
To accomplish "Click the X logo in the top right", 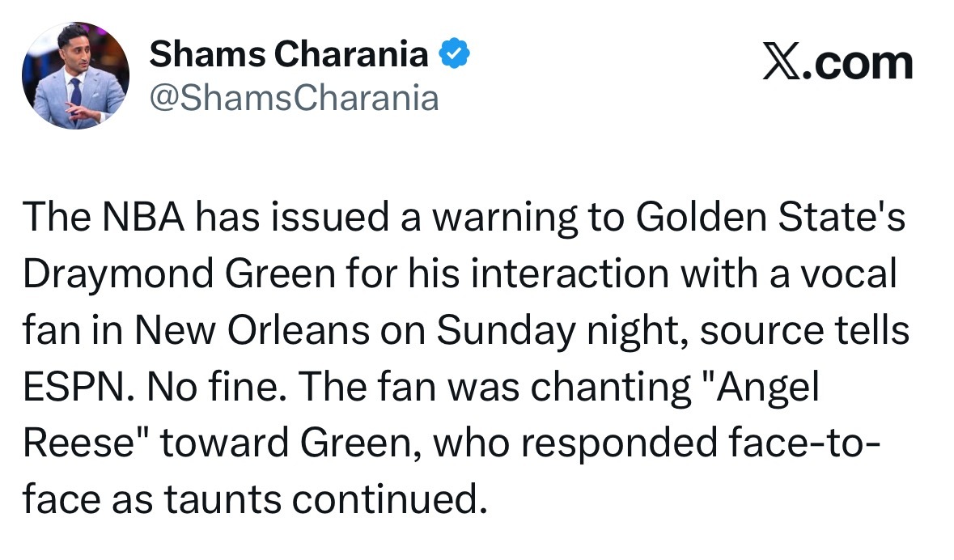I will 782,64.
